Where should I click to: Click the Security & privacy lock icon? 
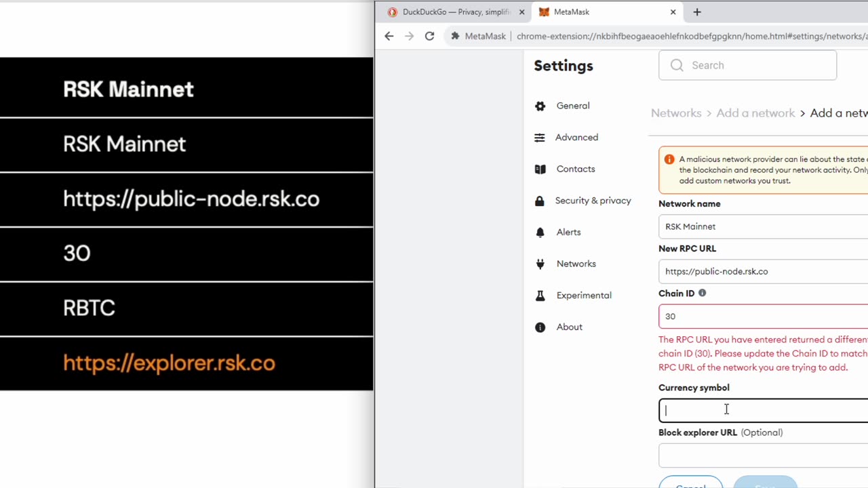tap(540, 201)
